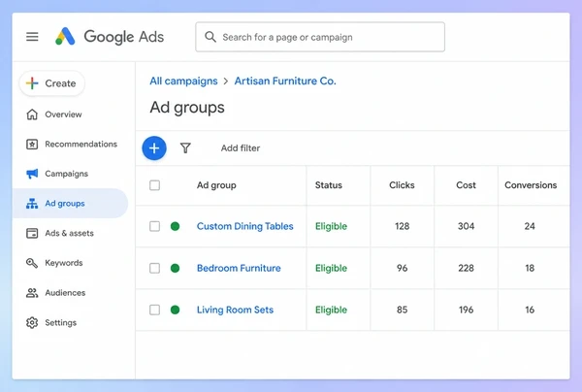Click the Overview home icon
The image size is (582, 392).
tap(32, 114)
